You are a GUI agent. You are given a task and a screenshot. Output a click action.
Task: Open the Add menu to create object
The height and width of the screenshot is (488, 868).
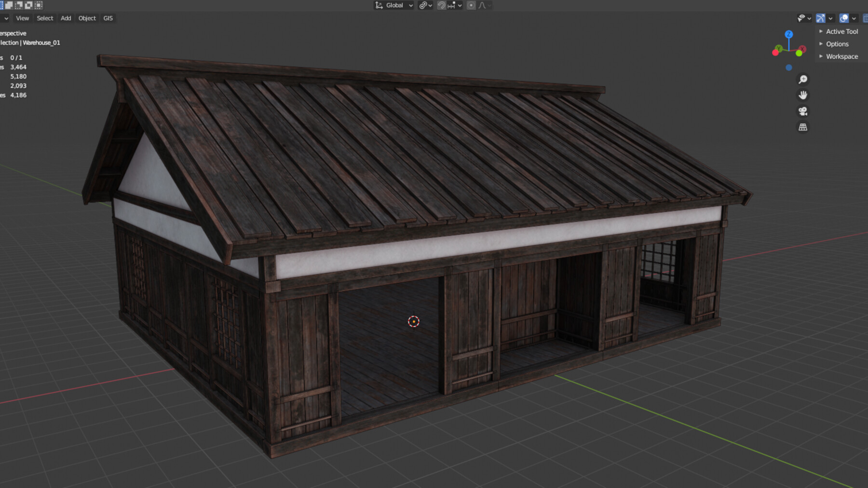[66, 18]
